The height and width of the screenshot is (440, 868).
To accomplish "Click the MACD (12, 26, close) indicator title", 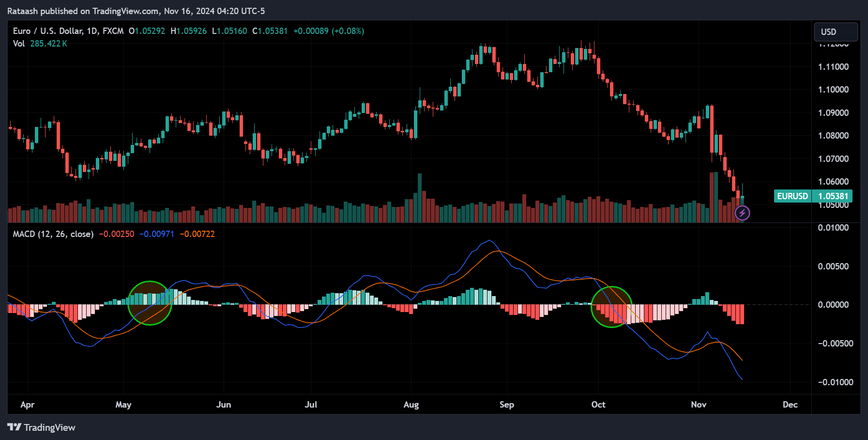I will 52,234.
